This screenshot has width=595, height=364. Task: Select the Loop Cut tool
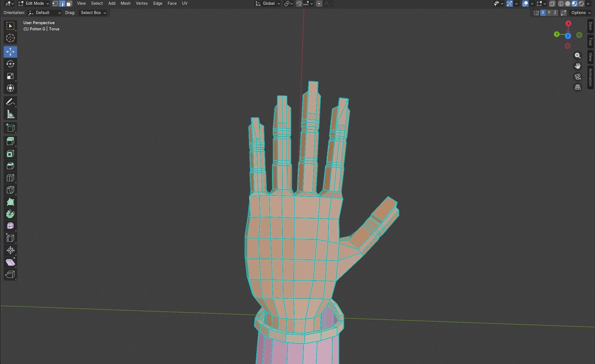click(x=10, y=178)
